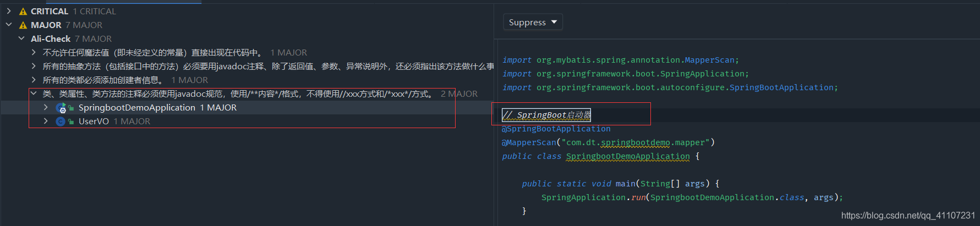Click the SpringApplication.run call line
Screen dimensions: 980x226
pos(692,197)
